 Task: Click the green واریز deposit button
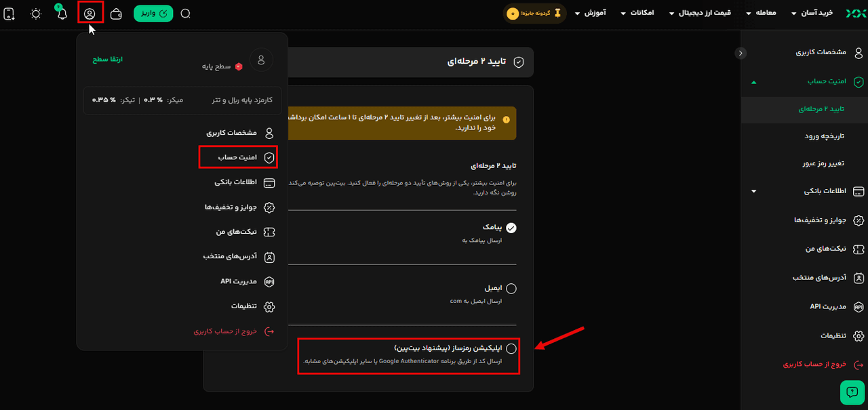[x=153, y=14]
